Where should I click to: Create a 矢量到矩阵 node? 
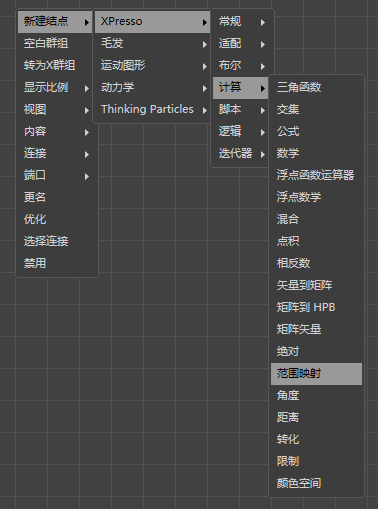(316, 285)
